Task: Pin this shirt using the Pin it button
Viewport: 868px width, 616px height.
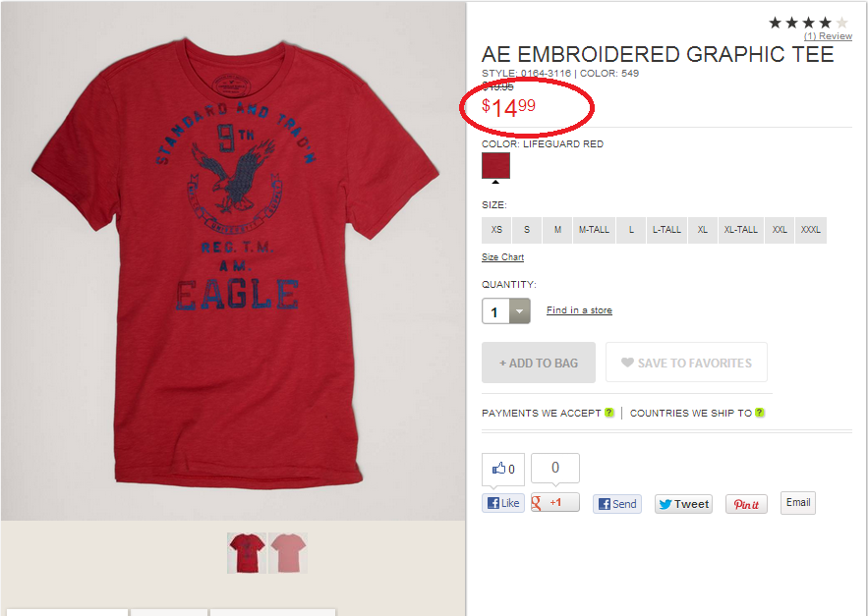Action: point(746,504)
